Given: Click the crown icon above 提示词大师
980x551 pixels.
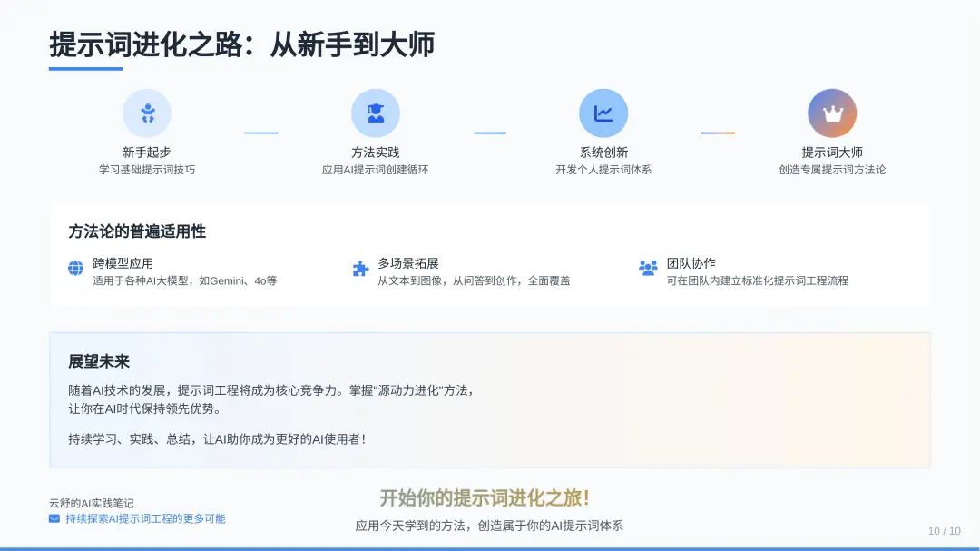Looking at the screenshot, I should click(x=832, y=113).
